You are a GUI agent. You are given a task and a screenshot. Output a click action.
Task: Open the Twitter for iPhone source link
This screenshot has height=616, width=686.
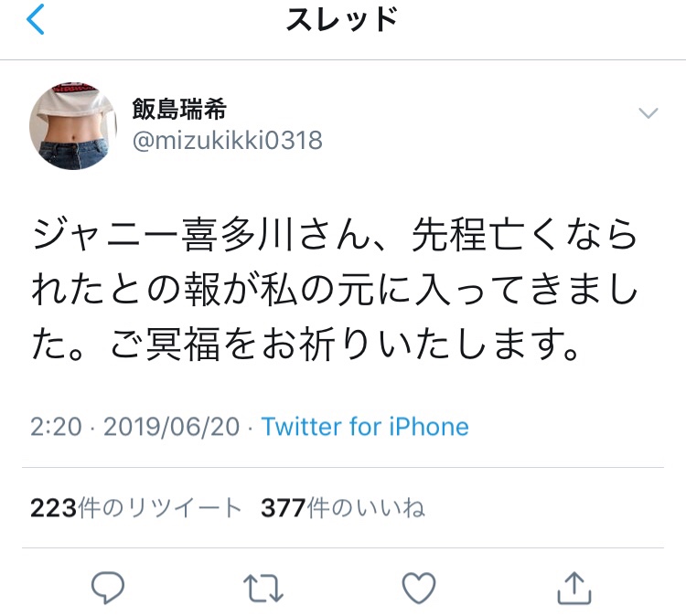365,426
